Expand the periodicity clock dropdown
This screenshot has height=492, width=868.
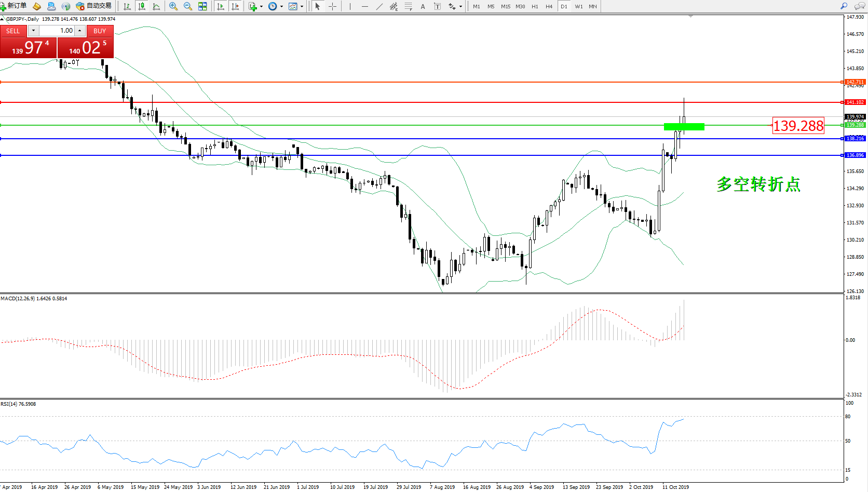coord(281,7)
